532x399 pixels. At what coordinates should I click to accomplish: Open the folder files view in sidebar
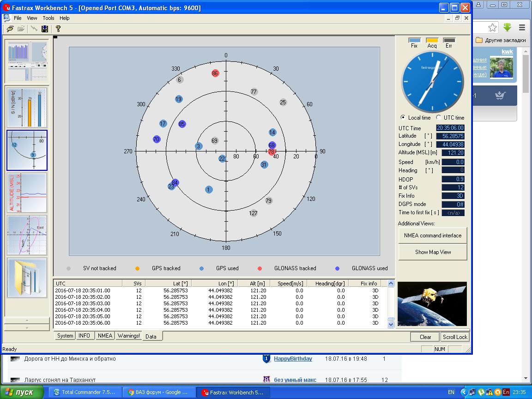(x=27, y=278)
